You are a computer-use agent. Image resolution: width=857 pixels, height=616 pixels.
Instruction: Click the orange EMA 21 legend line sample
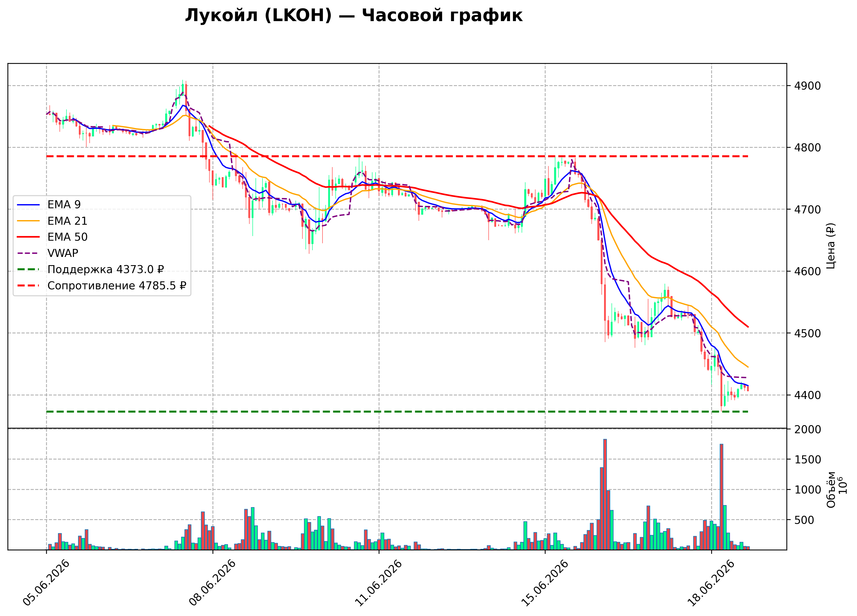coord(28,221)
